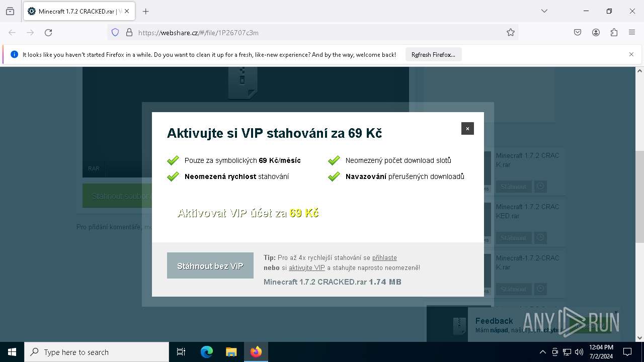Go back using the back arrow

(12, 33)
